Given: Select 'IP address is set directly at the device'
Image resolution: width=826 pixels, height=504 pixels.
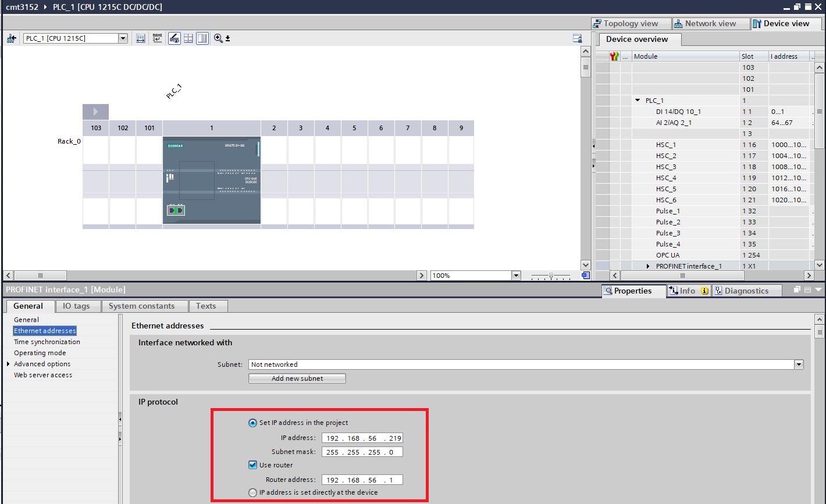Looking at the screenshot, I should [x=252, y=492].
